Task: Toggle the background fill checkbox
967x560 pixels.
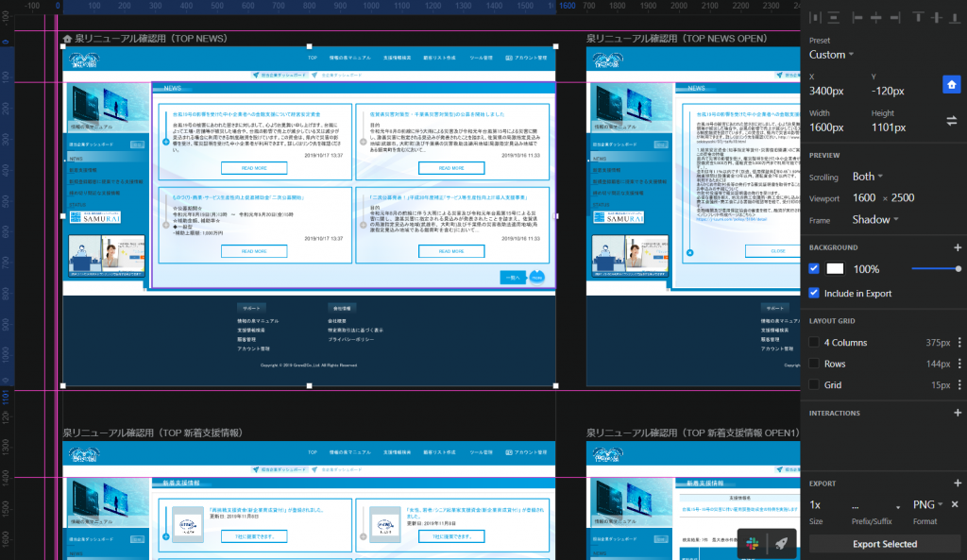Action: click(x=815, y=269)
